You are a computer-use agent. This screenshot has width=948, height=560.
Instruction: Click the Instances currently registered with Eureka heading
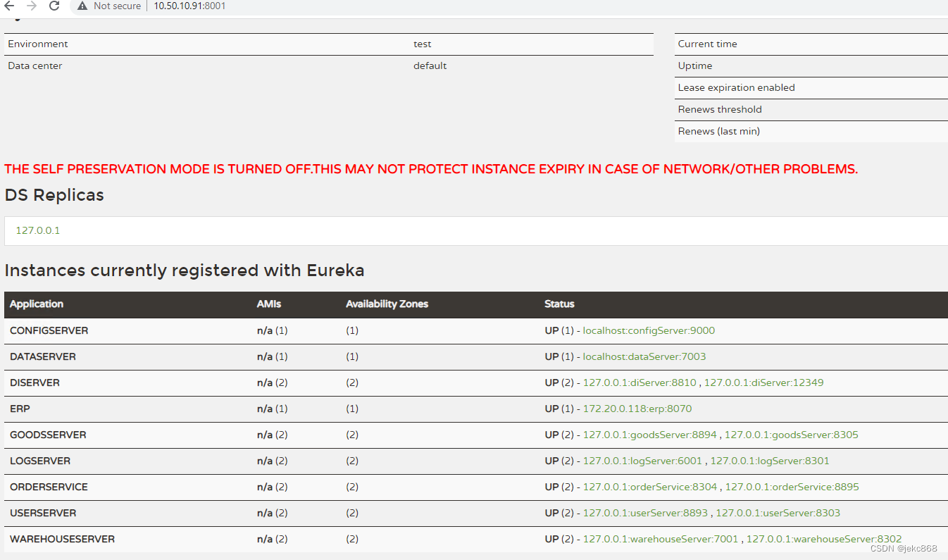tap(185, 270)
